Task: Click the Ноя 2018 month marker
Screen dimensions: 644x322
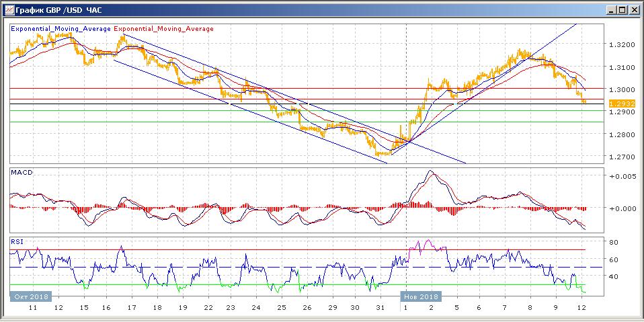Action: tap(421, 296)
